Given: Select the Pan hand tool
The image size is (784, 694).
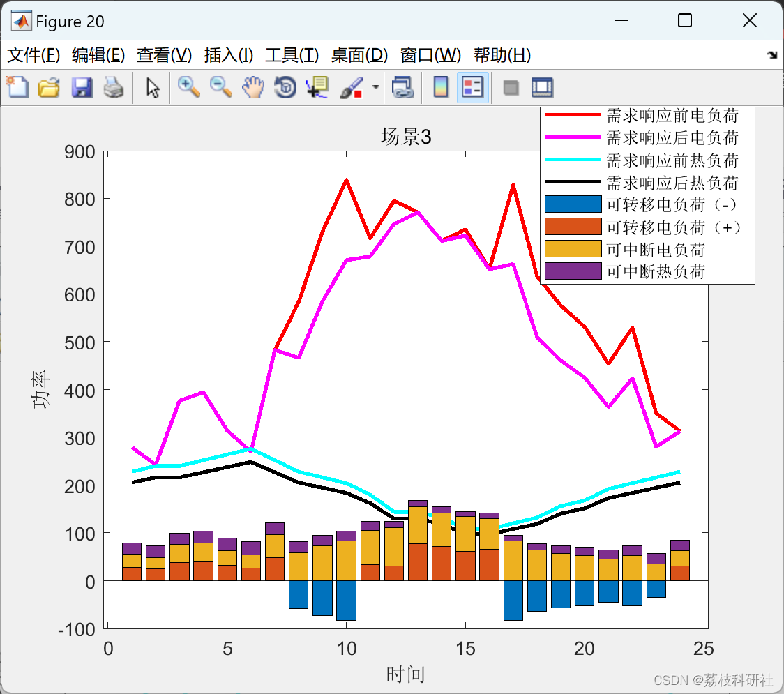Looking at the screenshot, I should point(253,87).
